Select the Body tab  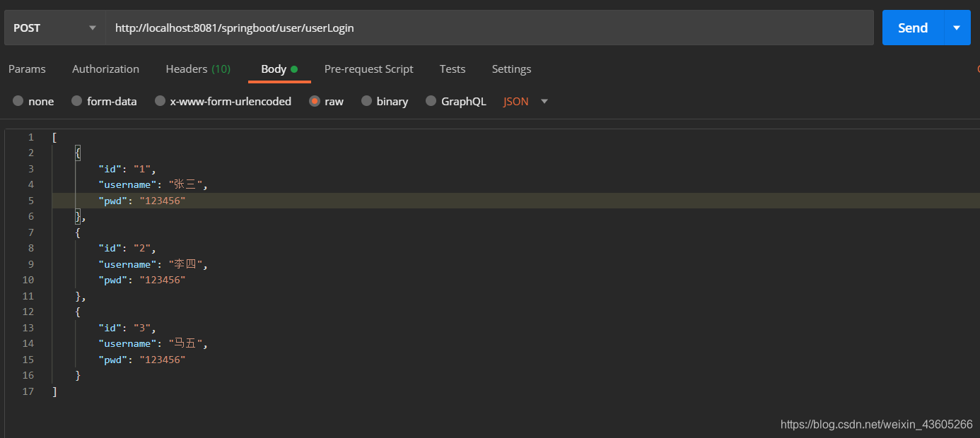coord(279,69)
